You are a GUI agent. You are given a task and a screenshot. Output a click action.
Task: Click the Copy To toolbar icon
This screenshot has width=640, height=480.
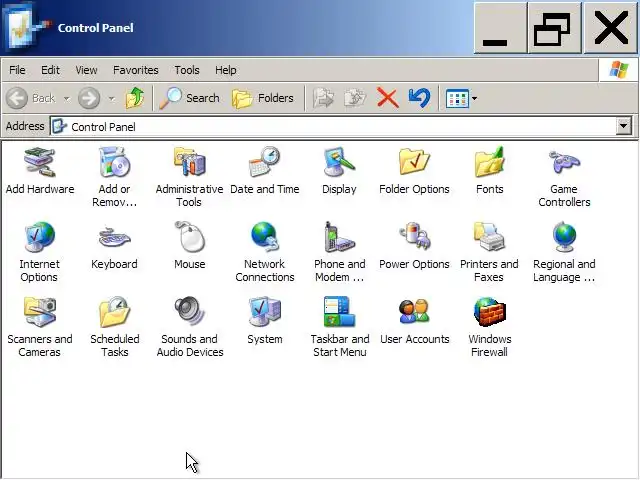(355, 98)
